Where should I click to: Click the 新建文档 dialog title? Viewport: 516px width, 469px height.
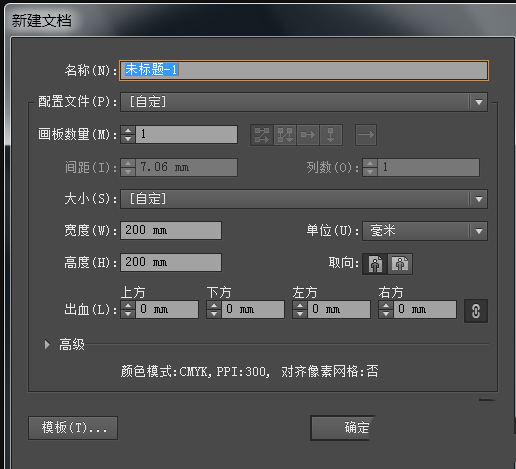coord(42,21)
